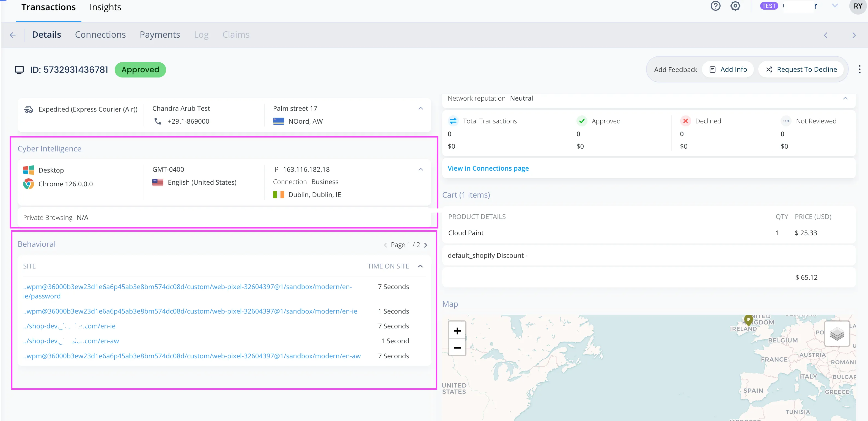This screenshot has width=868, height=421.
Task: Click Request To Decline button
Action: pyautogui.click(x=801, y=69)
